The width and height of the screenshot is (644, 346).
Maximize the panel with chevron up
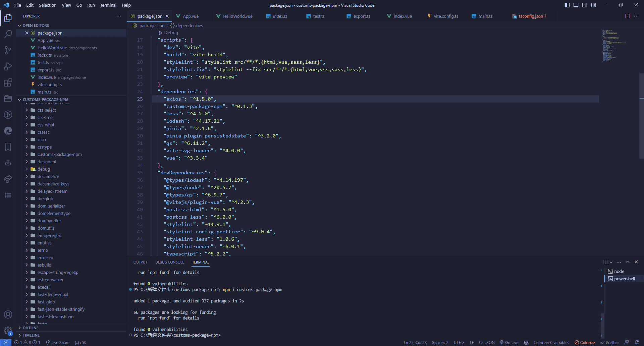click(x=628, y=262)
